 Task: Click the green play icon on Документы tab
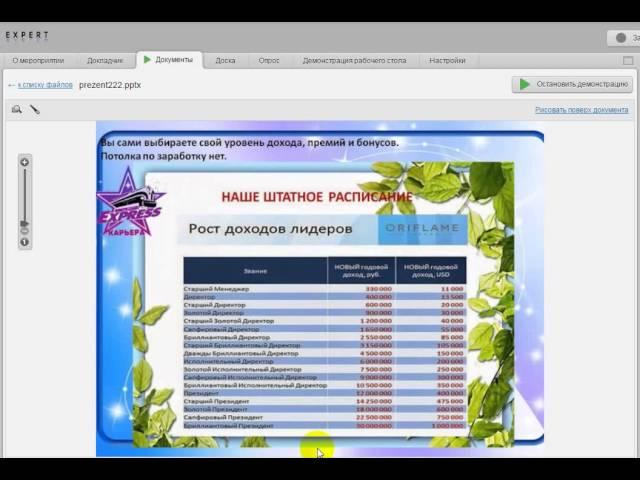click(147, 60)
